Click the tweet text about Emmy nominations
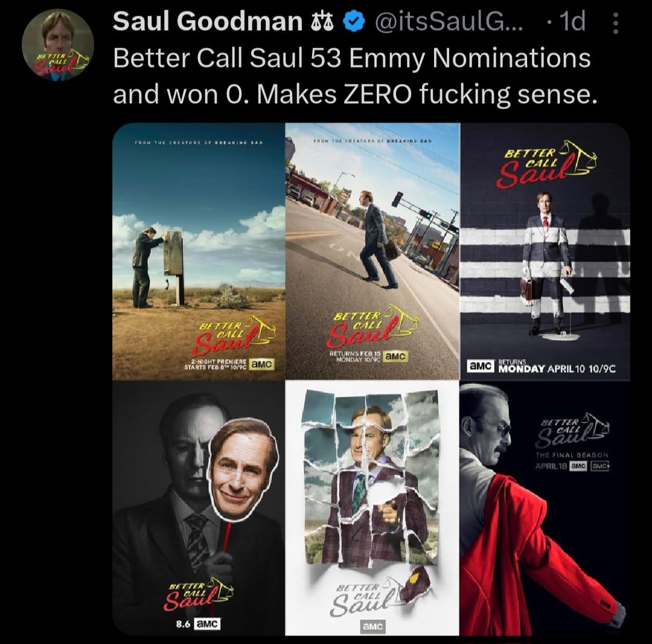The image size is (652, 644). click(x=355, y=75)
